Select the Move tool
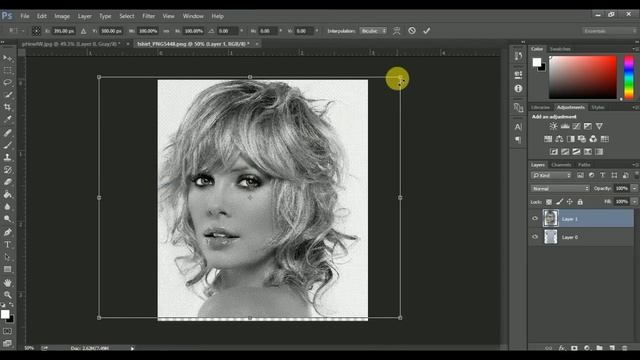640x360 pixels. (7, 58)
